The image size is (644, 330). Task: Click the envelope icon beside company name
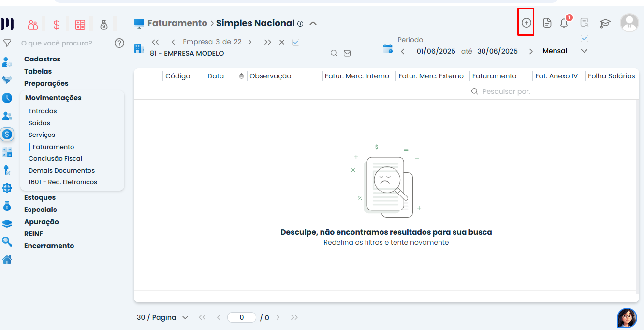[x=347, y=53]
